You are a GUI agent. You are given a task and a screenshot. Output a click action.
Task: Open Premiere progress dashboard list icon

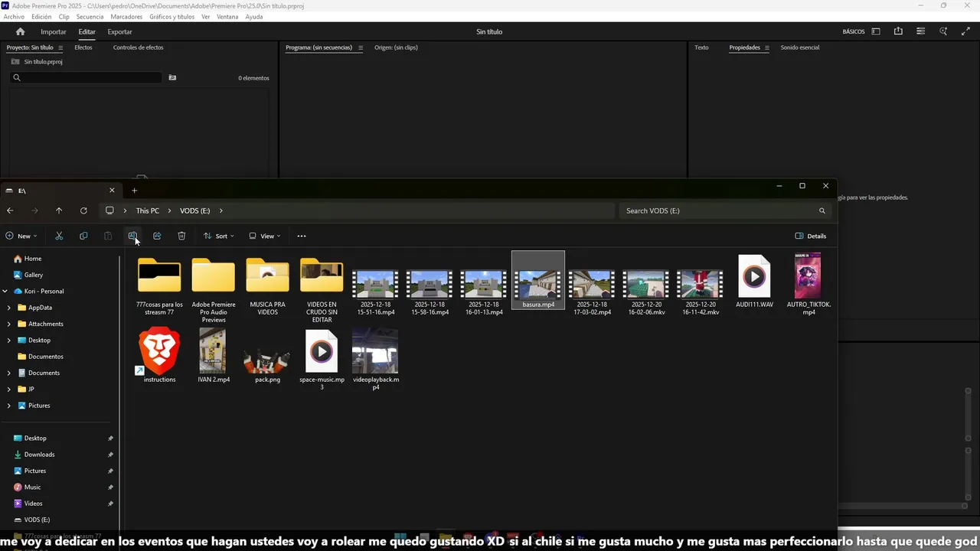pyautogui.click(x=920, y=31)
